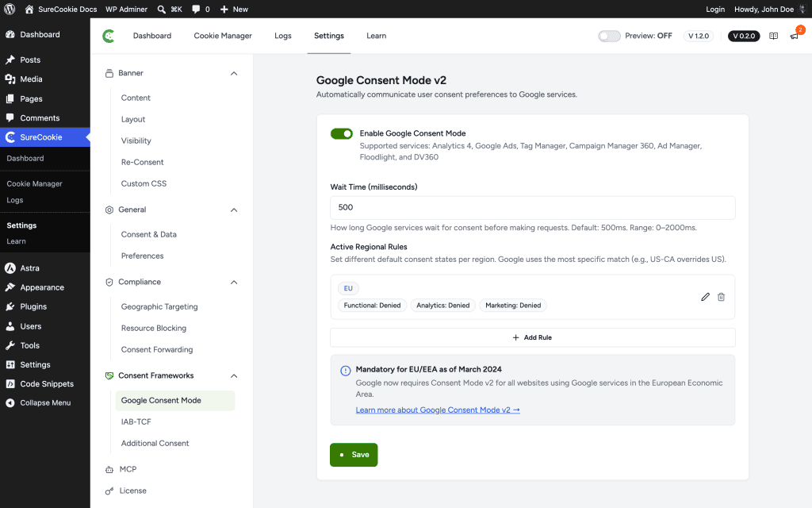Open the documentation book icon
The height and width of the screenshot is (508, 812).
tap(773, 36)
